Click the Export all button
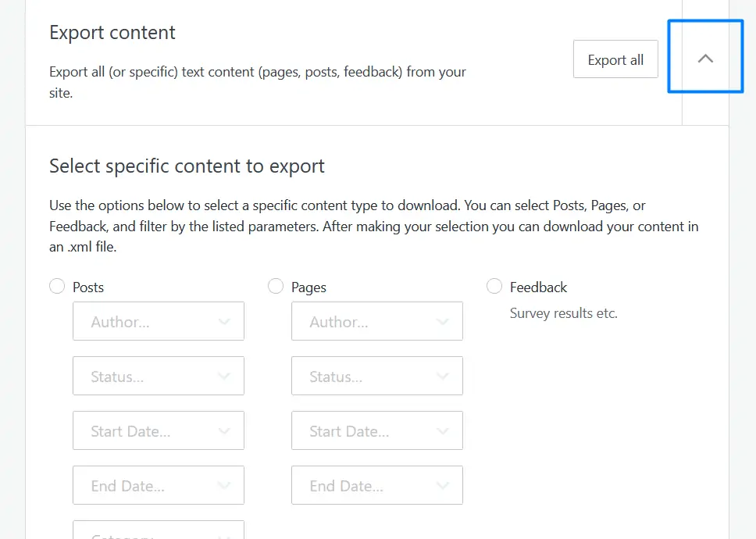Screen dimensions: 756x539 click(x=615, y=60)
